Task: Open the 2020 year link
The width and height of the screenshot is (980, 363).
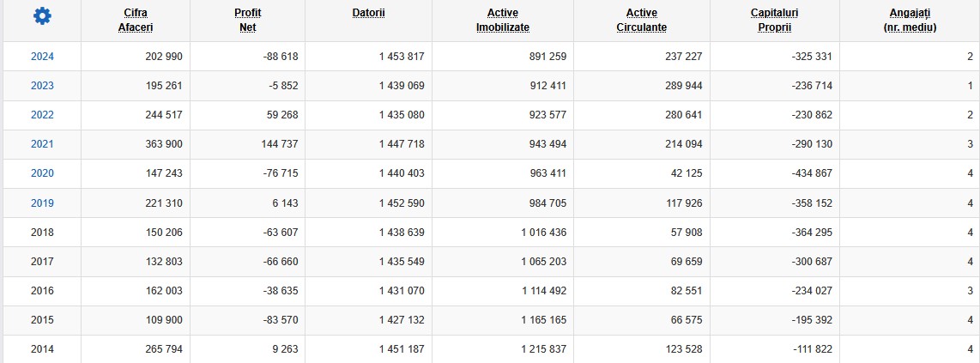Action: coord(43,173)
